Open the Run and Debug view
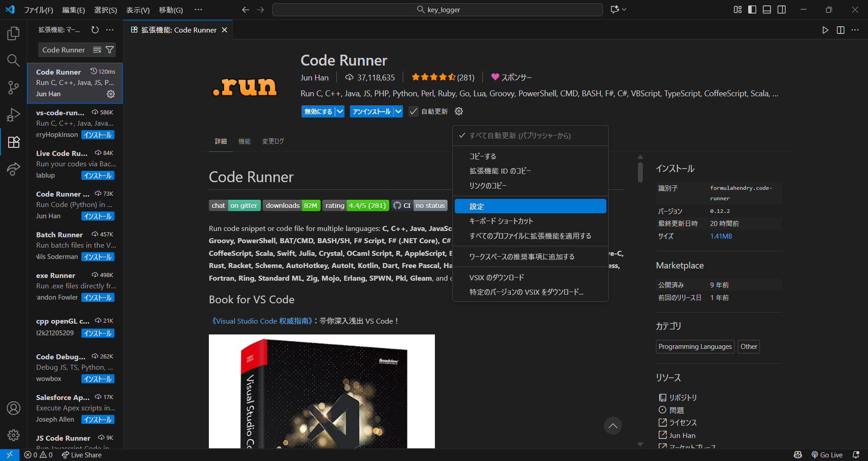The width and height of the screenshot is (868, 461). pyautogui.click(x=13, y=114)
